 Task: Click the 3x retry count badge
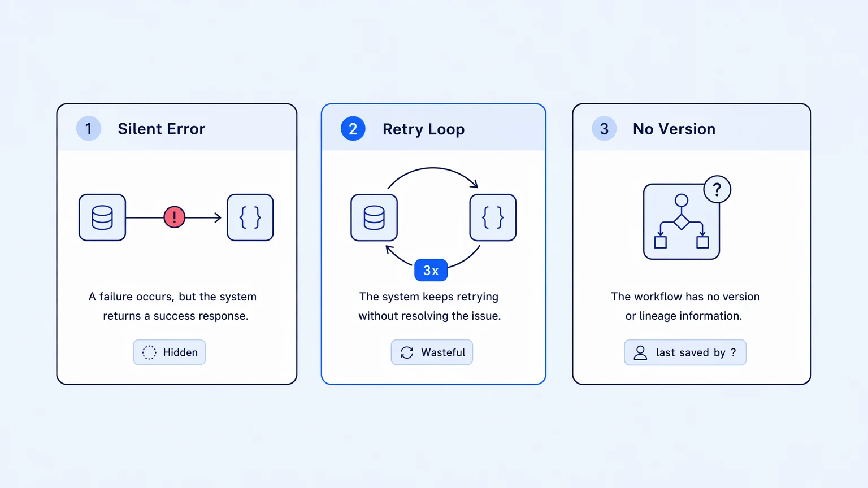(x=431, y=270)
